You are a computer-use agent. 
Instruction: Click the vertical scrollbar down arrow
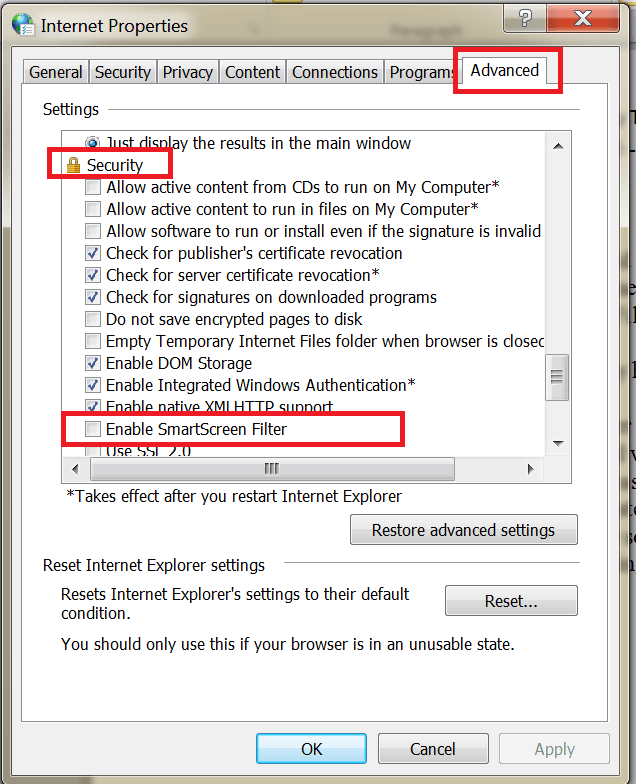tap(558, 442)
